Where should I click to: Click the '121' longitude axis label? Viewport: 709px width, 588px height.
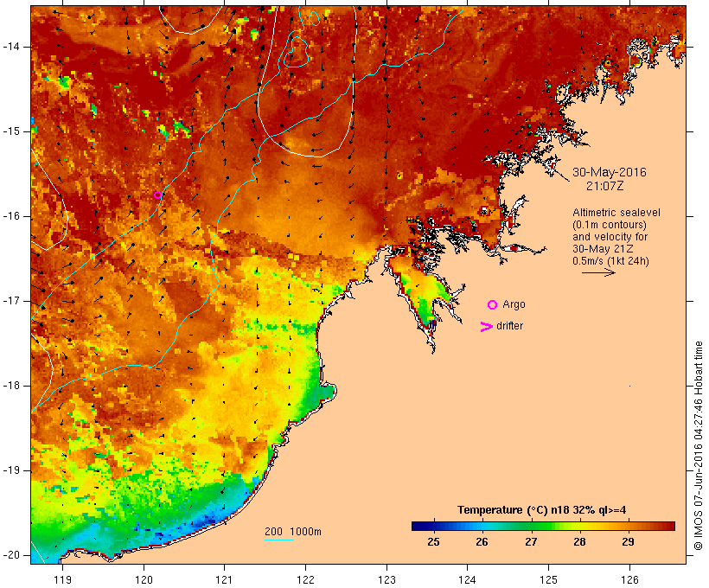point(224,579)
